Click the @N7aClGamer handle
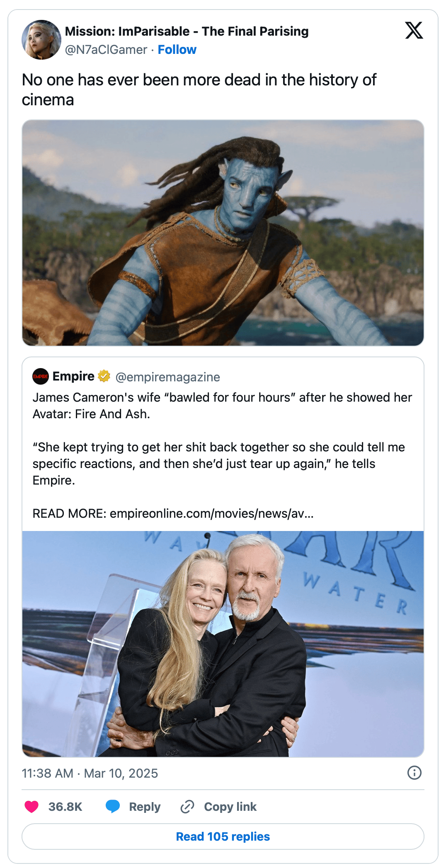Screen dimensions: 446x868 (x=106, y=50)
